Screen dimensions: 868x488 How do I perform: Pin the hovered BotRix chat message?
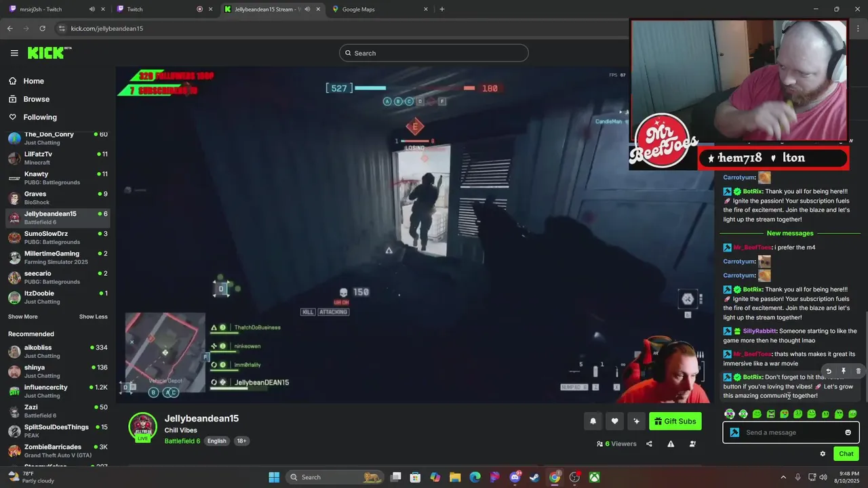pyautogui.click(x=844, y=371)
